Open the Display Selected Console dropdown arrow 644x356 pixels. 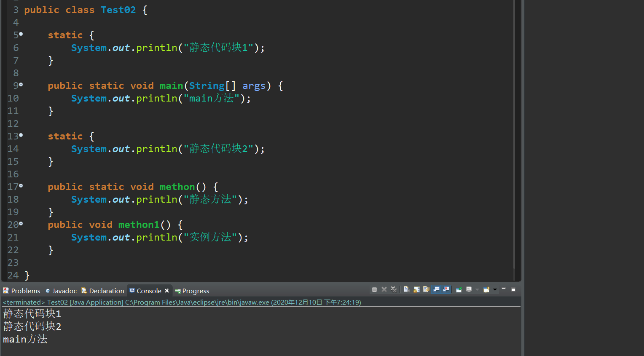point(477,289)
